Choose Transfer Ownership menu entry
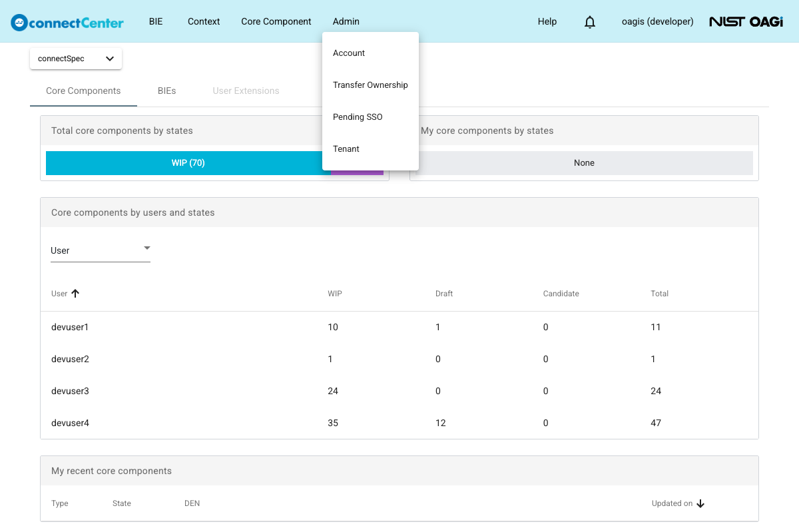Image resolution: width=799 pixels, height=532 pixels. (x=370, y=85)
